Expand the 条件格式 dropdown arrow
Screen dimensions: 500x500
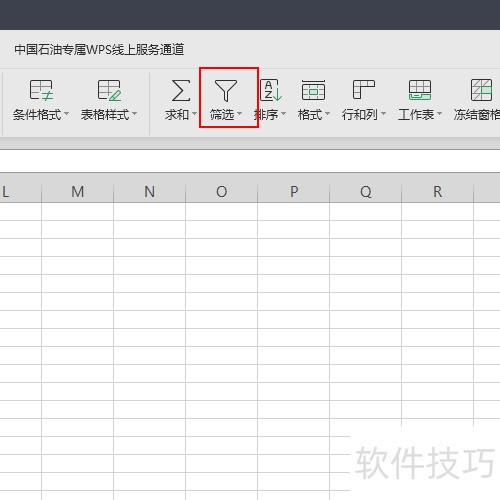(66, 114)
